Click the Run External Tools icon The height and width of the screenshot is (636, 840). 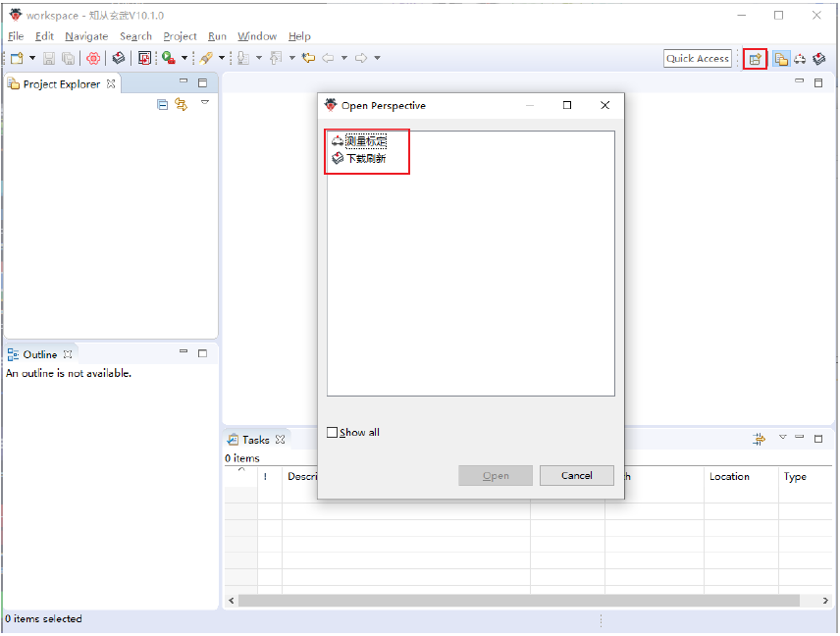169,58
